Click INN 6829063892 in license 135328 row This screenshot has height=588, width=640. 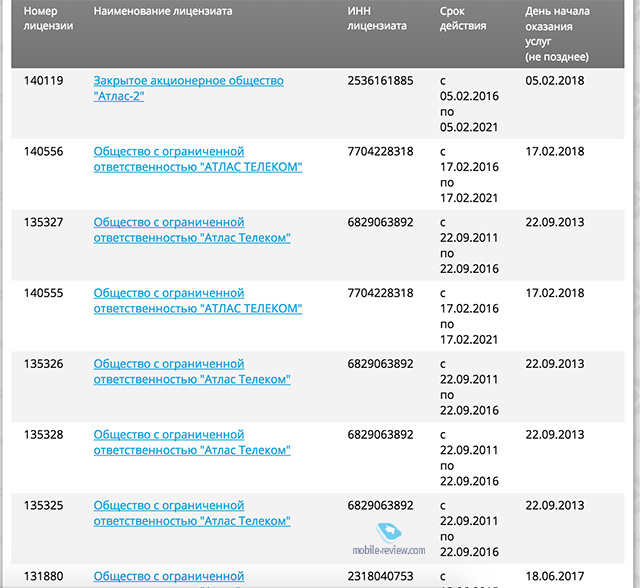coord(380,435)
